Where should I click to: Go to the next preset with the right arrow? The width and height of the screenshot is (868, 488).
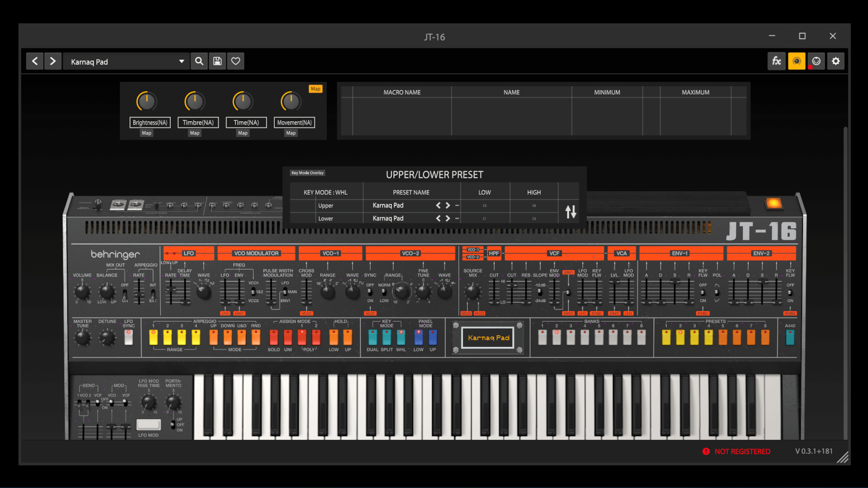(x=52, y=61)
